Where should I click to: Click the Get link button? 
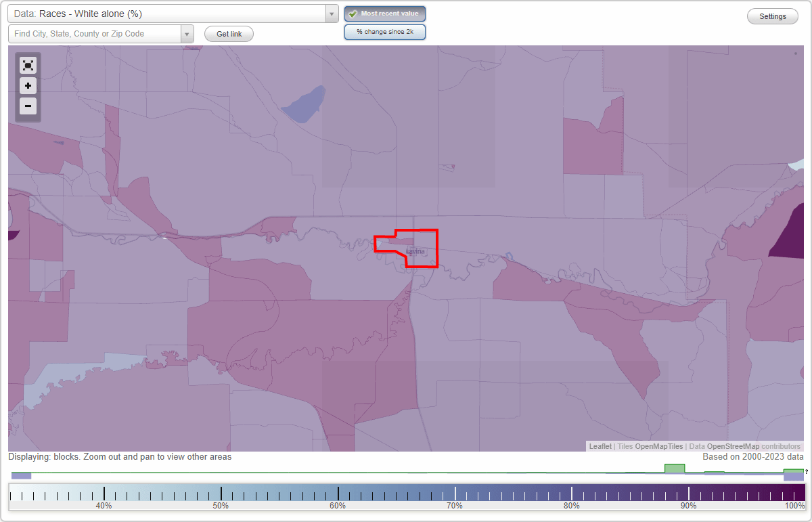pyautogui.click(x=228, y=33)
